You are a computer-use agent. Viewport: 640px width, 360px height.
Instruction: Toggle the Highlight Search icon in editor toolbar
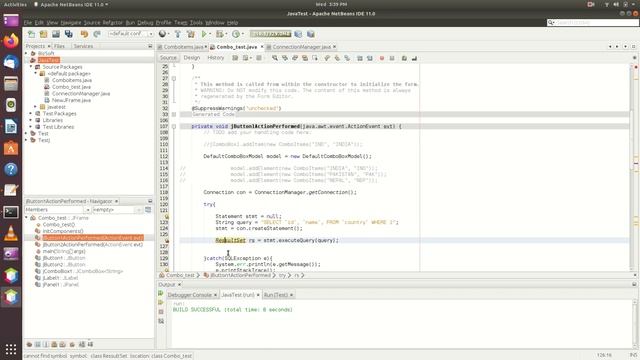(x=304, y=58)
